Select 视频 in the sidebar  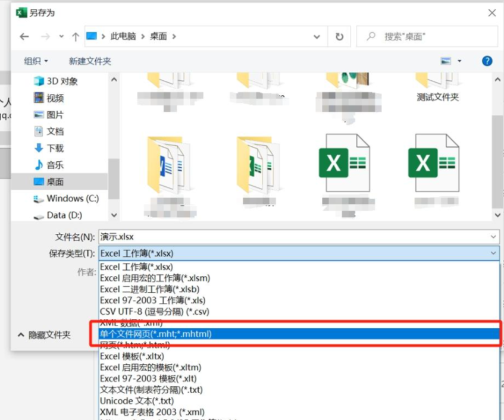[49, 98]
